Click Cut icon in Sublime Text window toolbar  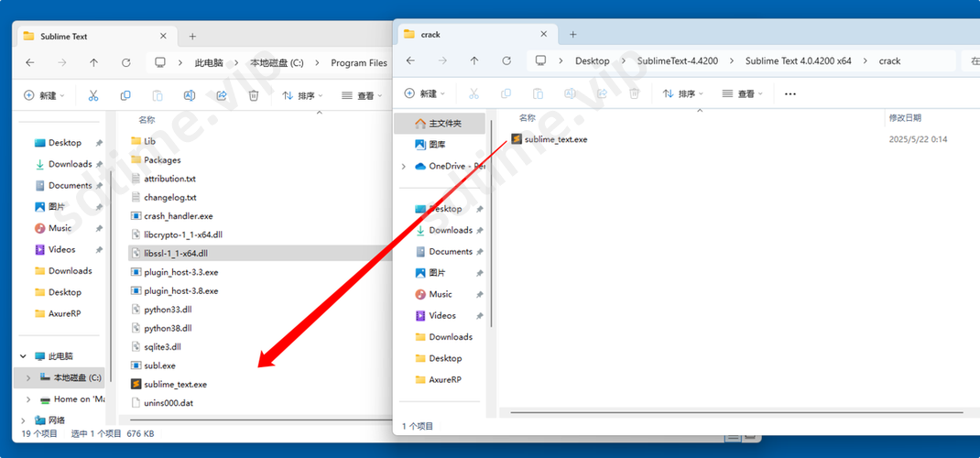click(93, 95)
